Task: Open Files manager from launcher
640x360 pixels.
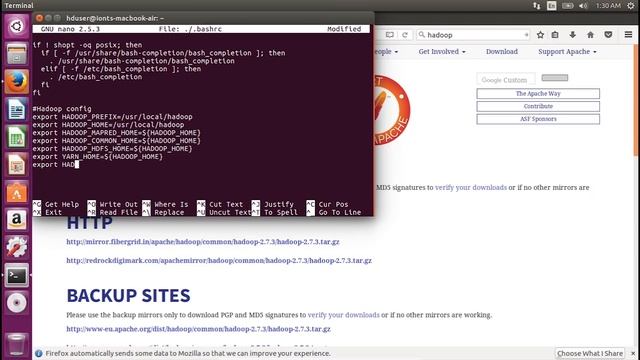Action: tap(16, 54)
